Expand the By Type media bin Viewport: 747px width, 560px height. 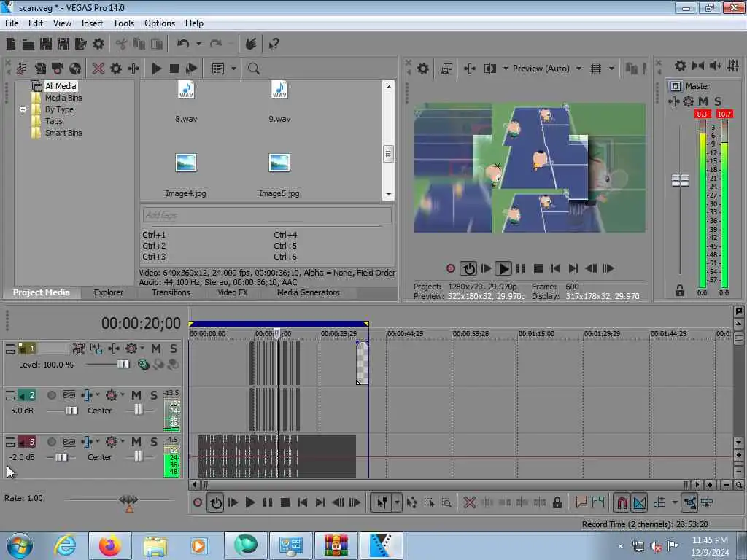coord(23,109)
